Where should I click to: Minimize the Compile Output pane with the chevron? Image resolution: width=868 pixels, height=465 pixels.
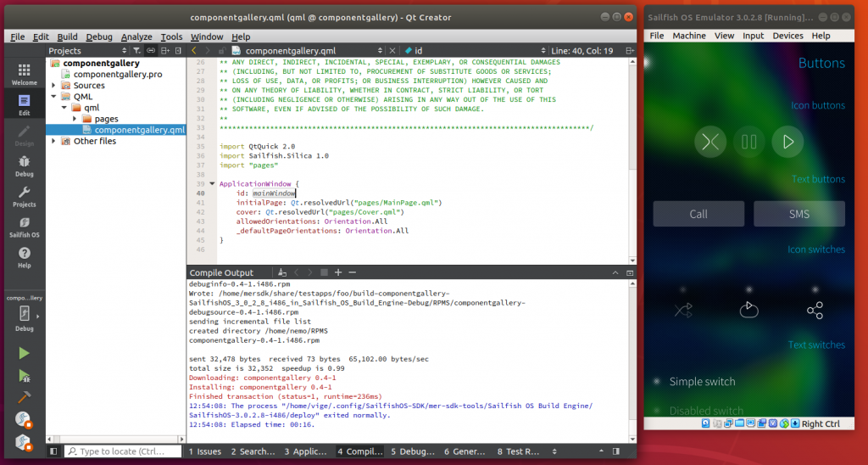click(x=615, y=272)
